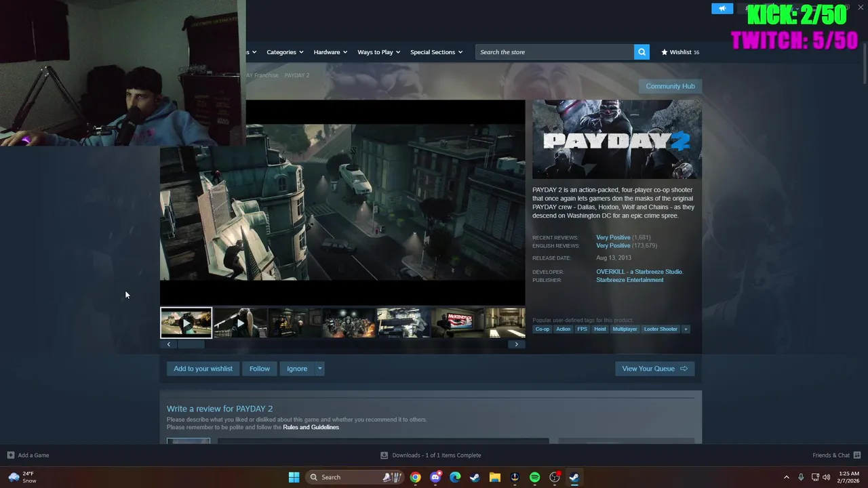The height and width of the screenshot is (488, 868).
Task: Open Downloads status in bottom bar
Action: tap(431, 455)
